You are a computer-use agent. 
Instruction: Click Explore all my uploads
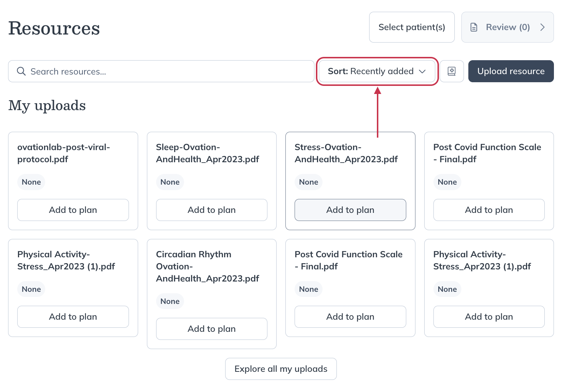[x=281, y=369]
